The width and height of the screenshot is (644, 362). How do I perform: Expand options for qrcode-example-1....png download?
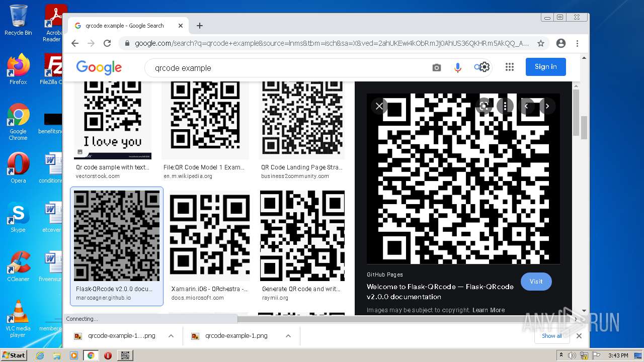[171, 336]
